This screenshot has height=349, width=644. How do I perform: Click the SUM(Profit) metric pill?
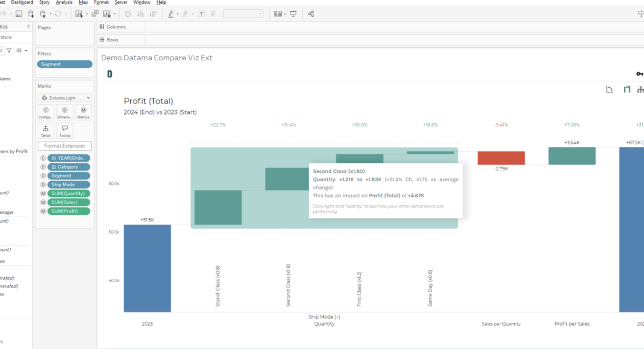click(68, 211)
